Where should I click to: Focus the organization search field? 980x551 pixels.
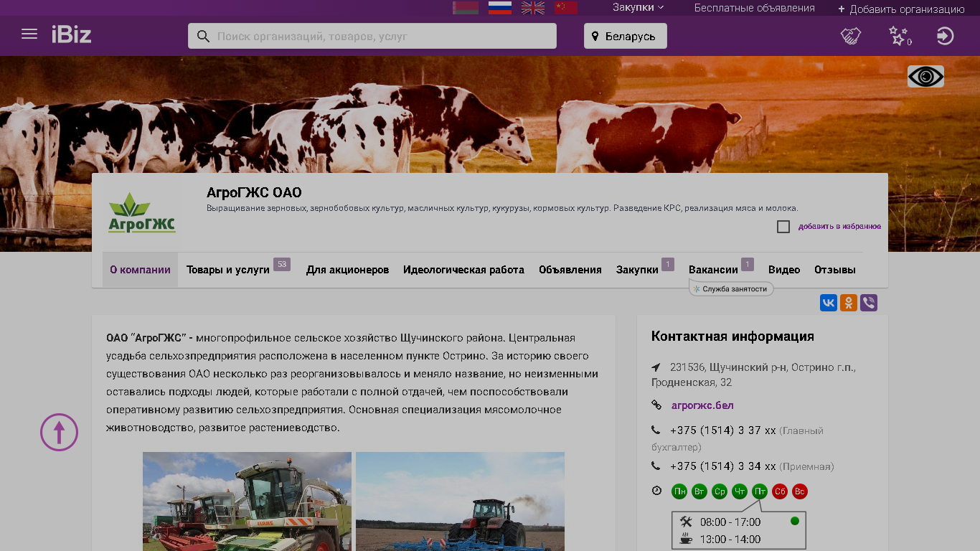372,36
